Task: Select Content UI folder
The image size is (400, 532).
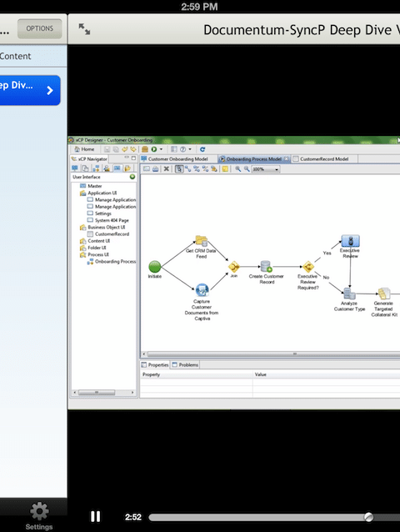Action: [95, 241]
